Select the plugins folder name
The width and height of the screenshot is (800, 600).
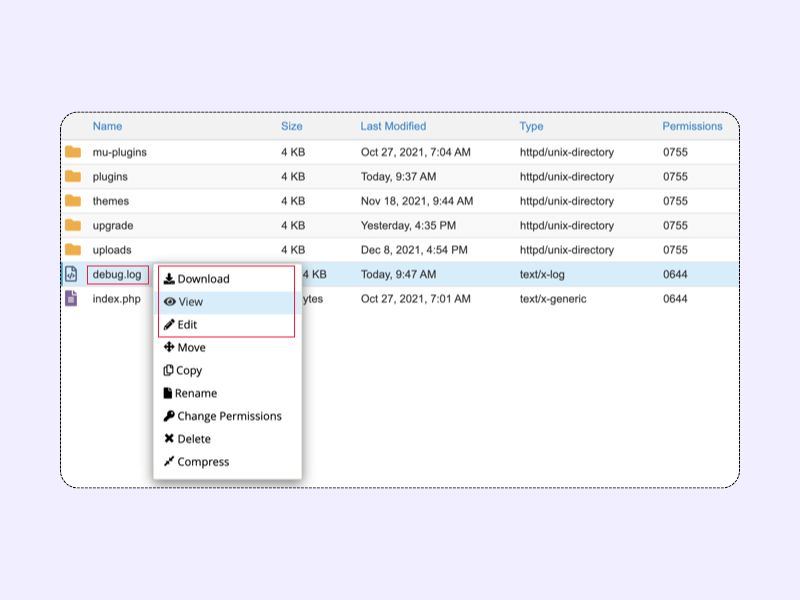pos(110,177)
